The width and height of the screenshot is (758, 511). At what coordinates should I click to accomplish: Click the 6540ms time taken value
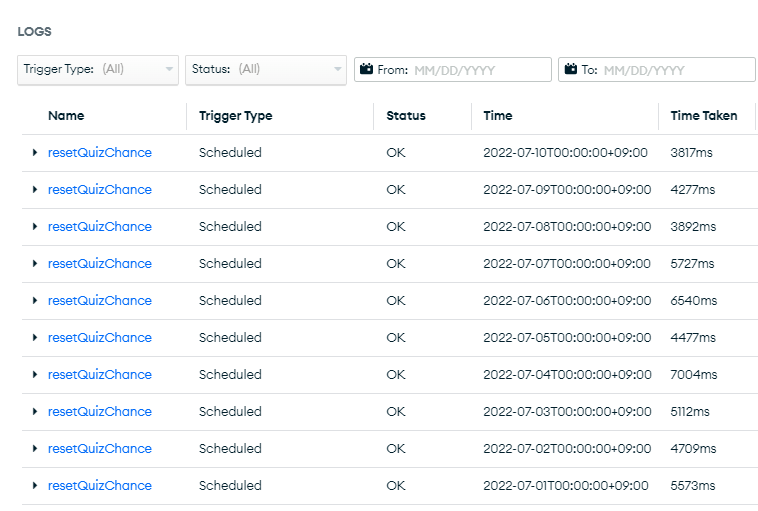[694, 300]
